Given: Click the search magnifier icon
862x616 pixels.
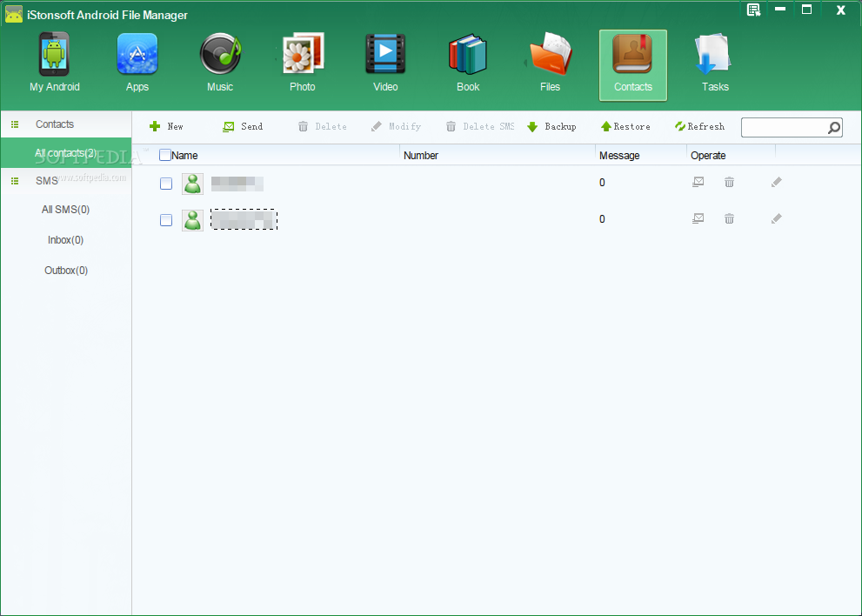Looking at the screenshot, I should pos(834,128).
